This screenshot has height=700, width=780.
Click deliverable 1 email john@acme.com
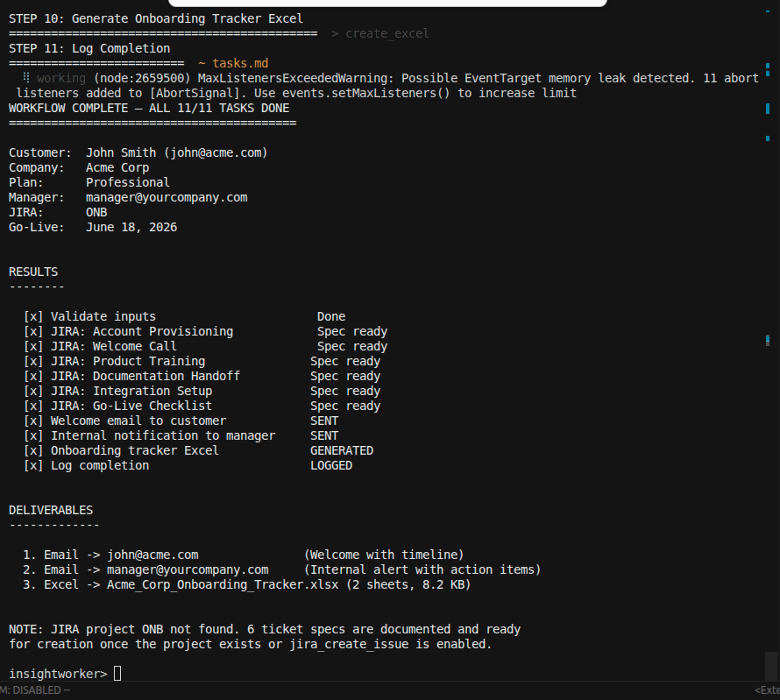click(x=152, y=555)
